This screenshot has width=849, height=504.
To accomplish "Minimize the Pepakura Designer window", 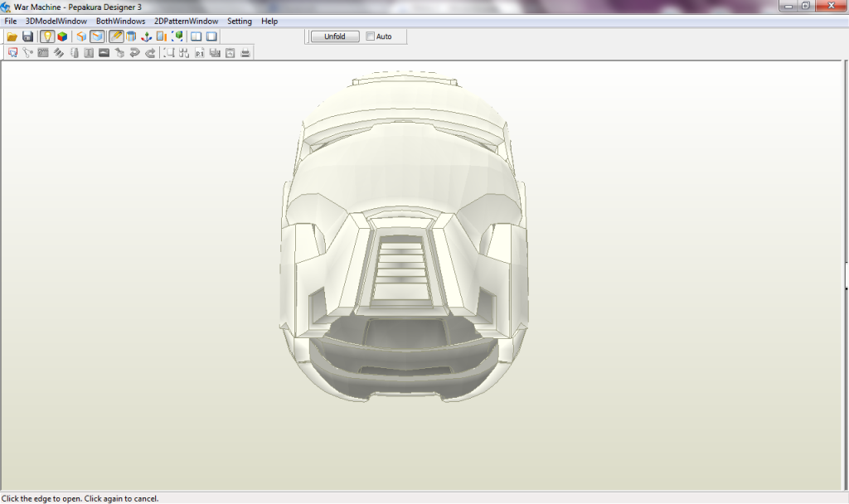I will pos(788,6).
